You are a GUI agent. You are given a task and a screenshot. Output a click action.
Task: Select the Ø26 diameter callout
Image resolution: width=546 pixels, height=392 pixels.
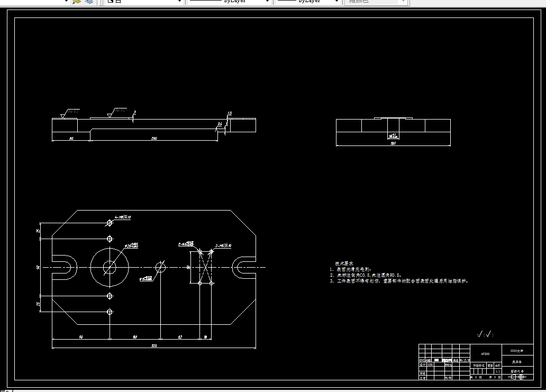pyautogui.click(x=131, y=246)
